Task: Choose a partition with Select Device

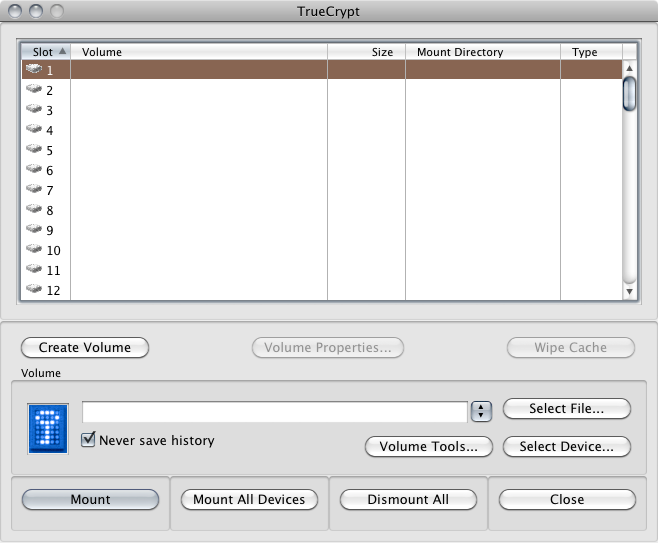Action: (x=567, y=446)
